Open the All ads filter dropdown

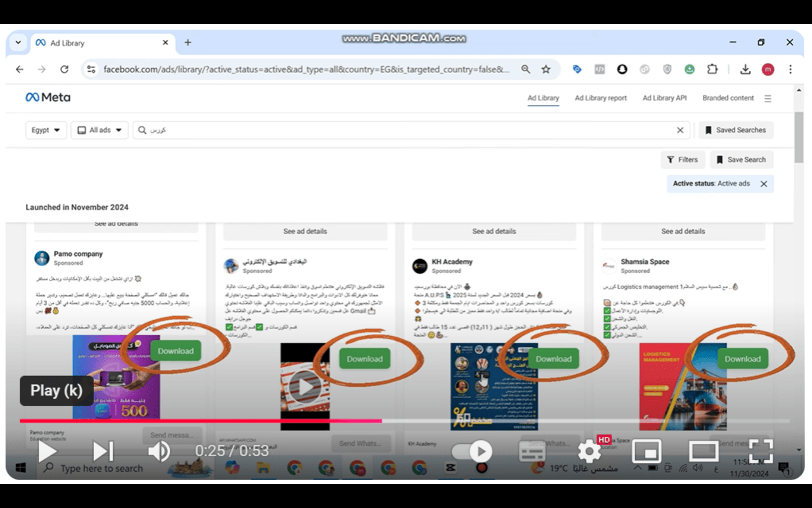point(99,130)
